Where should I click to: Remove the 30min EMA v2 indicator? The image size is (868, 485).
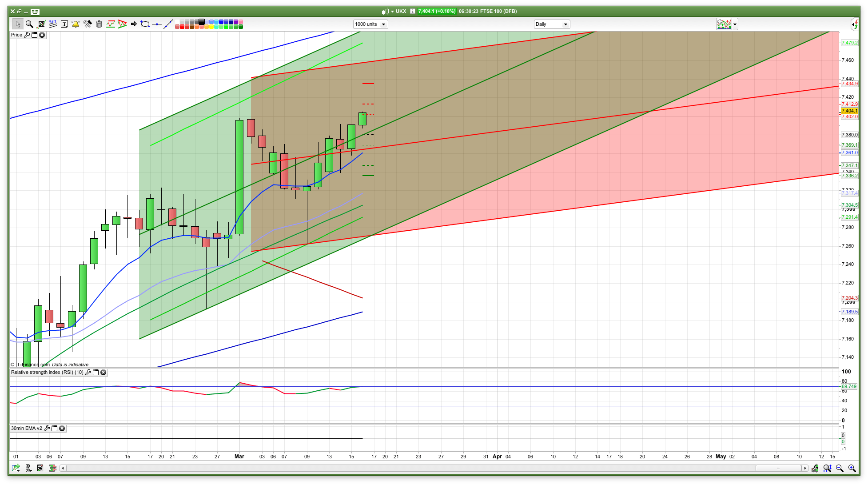tap(62, 429)
